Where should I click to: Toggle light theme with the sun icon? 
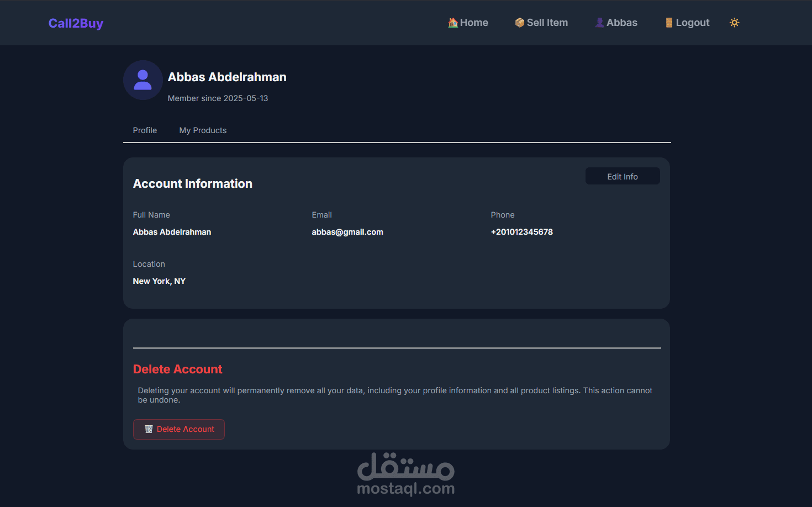734,23
